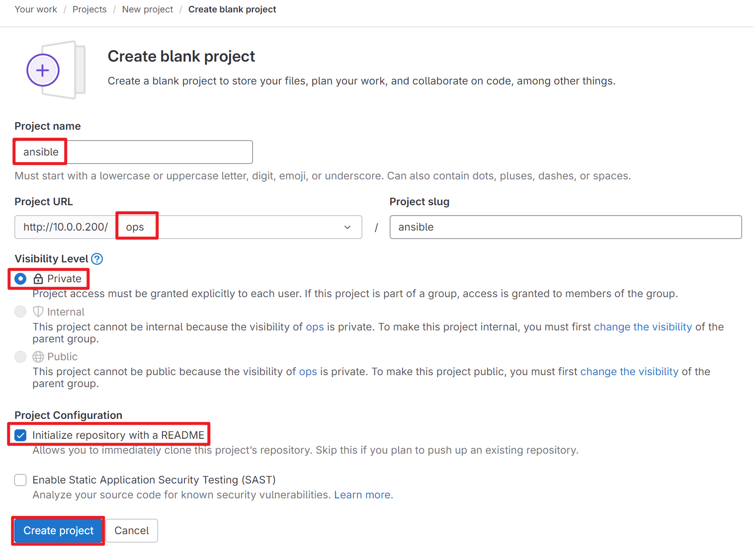Click the namespace dropdown chevron arrow
This screenshot has width=753, height=560.
coord(347,227)
